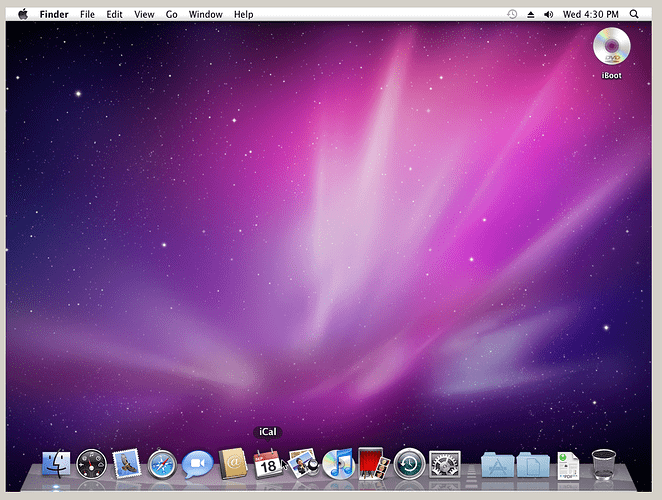Launch iTunes from the Dock
The image size is (662, 500).
click(338, 464)
